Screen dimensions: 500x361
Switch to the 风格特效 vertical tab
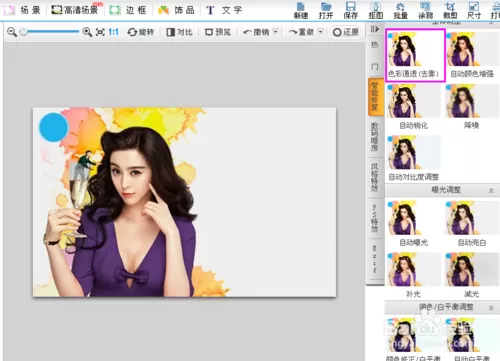[375, 178]
